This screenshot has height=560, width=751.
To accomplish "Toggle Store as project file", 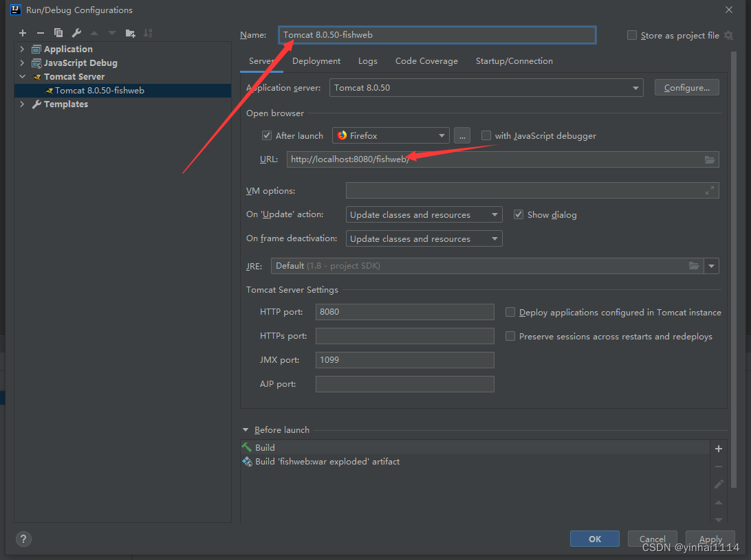I will pyautogui.click(x=632, y=36).
